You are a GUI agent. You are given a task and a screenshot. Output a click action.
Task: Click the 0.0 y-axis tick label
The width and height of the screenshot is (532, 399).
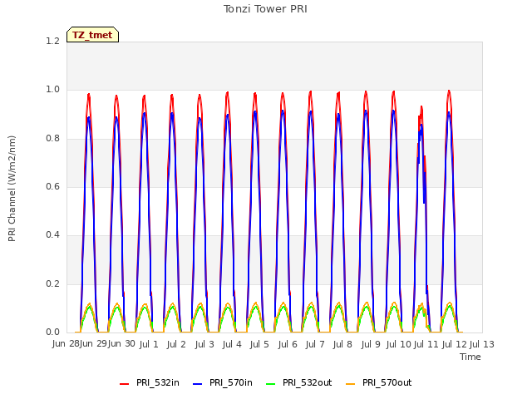point(52,332)
